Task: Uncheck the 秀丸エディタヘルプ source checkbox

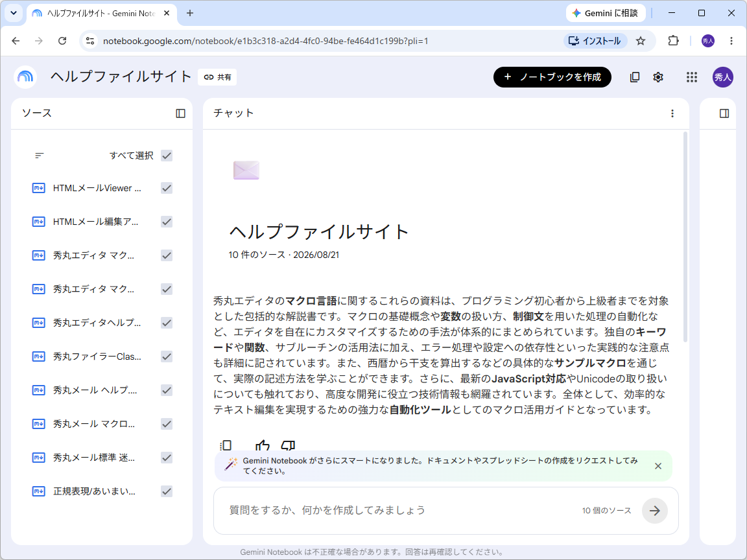Action: coord(166,323)
